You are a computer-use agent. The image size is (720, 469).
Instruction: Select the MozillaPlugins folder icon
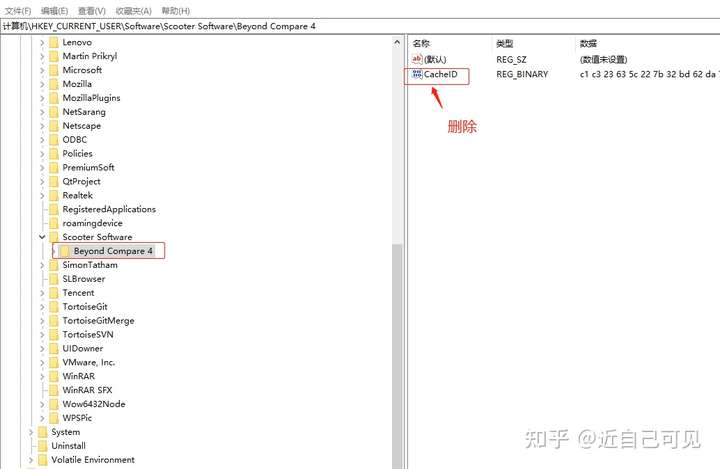click(54, 98)
